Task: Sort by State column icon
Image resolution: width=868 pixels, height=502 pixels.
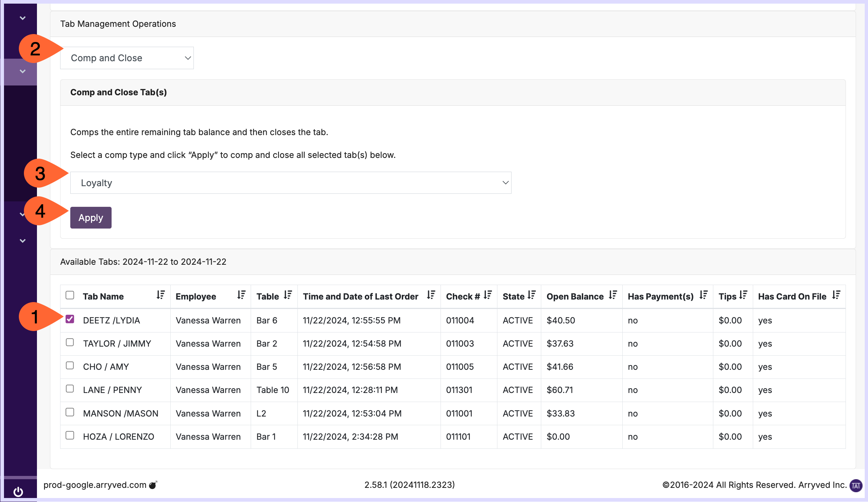Action: (531, 295)
